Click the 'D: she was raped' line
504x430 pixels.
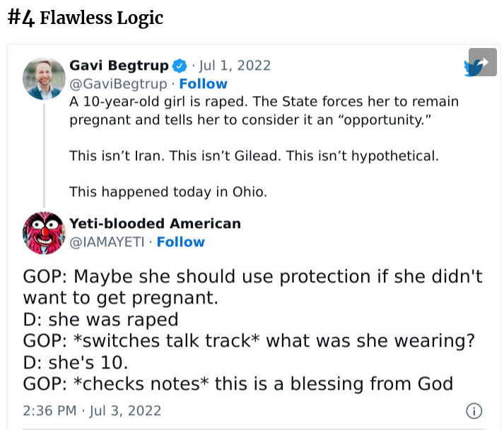point(100,319)
